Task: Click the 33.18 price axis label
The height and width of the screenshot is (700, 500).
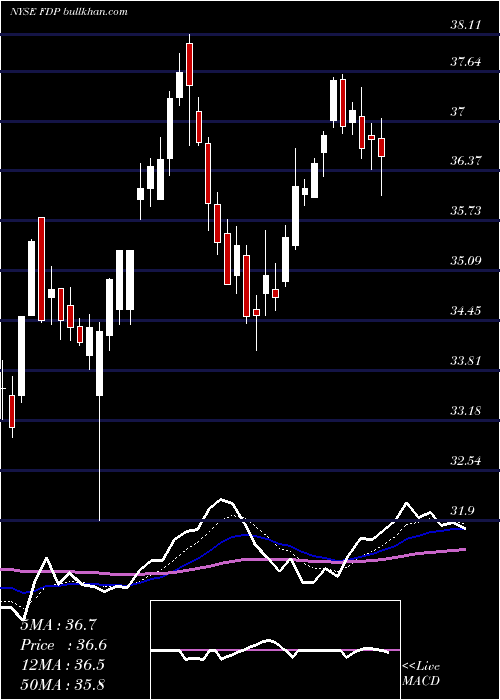Action: coord(466,410)
